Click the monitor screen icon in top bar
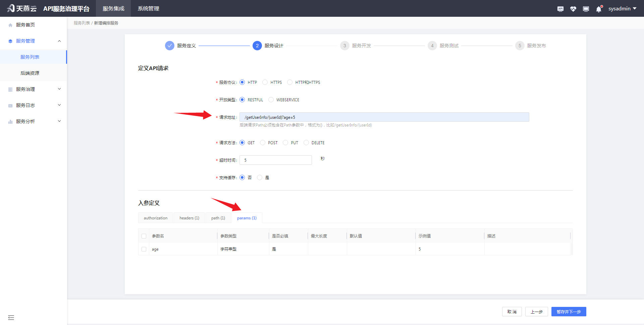Image resolution: width=644 pixels, height=325 pixels. [x=586, y=9]
